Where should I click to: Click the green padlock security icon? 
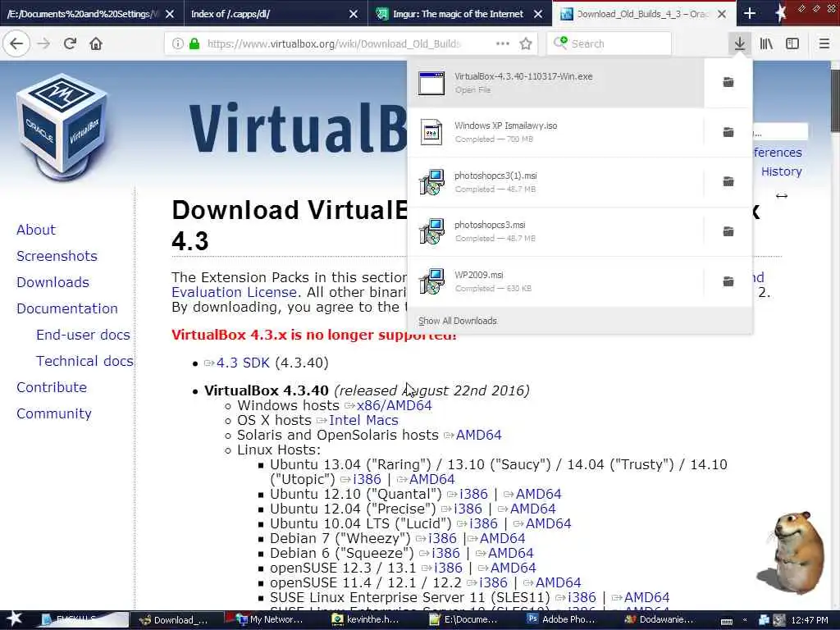tap(194, 44)
